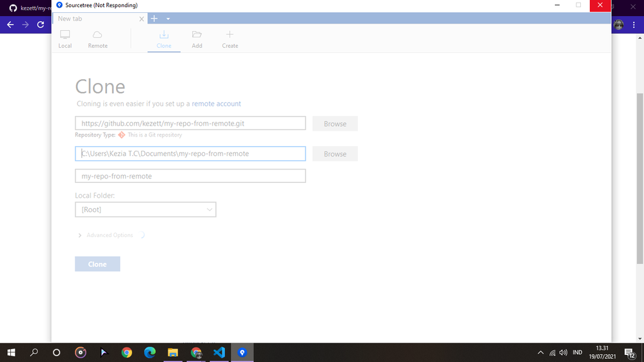Focus the my-repo-from-remote name field
Screen dimensions: 644x362
point(190,176)
